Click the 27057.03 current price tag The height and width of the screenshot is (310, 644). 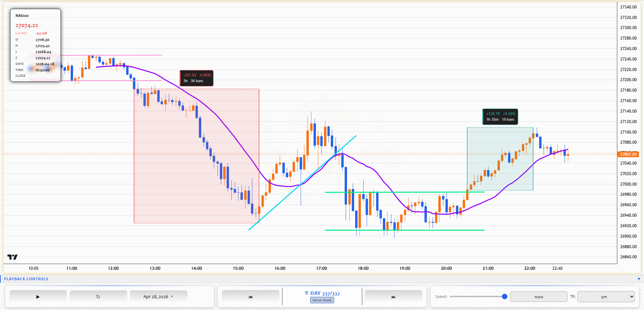628,154
